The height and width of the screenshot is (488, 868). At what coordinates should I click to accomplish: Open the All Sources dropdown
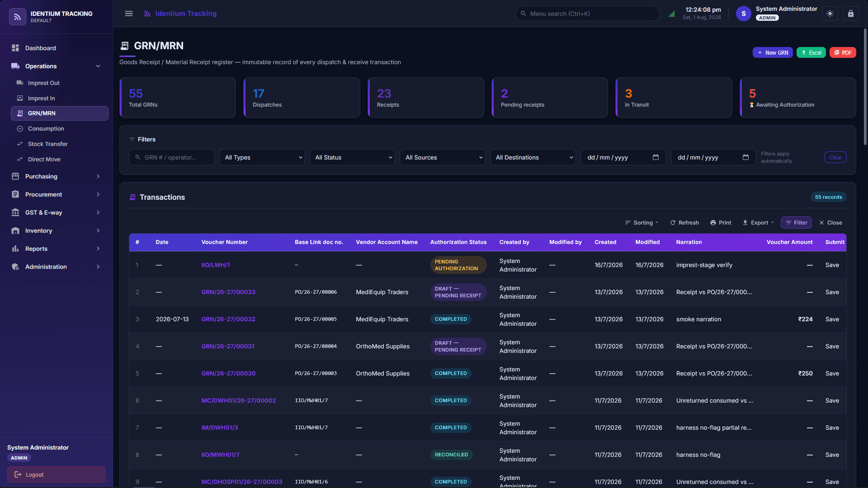[443, 157]
